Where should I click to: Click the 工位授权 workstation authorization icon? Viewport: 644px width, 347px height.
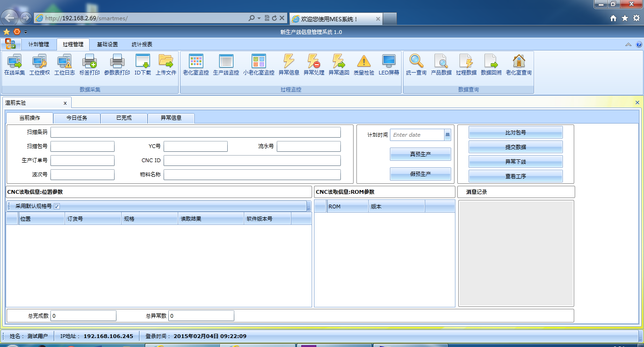coord(39,65)
